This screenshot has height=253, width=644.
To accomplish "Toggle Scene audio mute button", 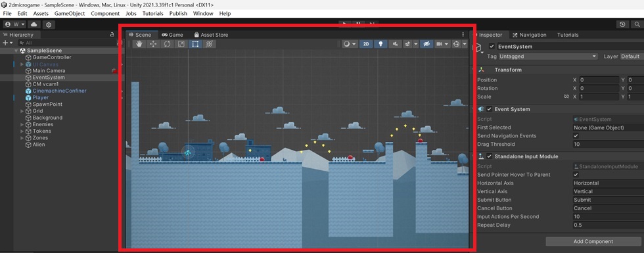I will click(x=395, y=44).
